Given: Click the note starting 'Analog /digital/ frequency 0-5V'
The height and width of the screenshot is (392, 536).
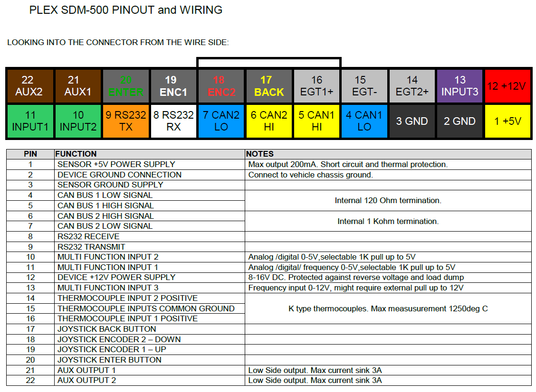Looking at the screenshot, I should point(352,267).
